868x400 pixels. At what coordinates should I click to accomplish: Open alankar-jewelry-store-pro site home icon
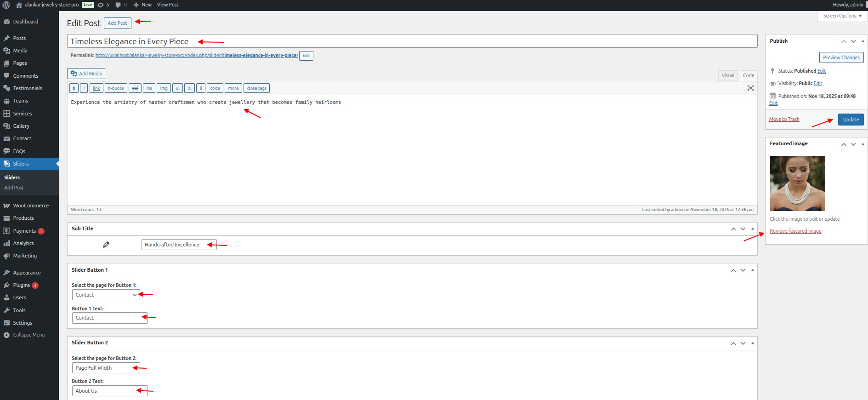(x=19, y=5)
